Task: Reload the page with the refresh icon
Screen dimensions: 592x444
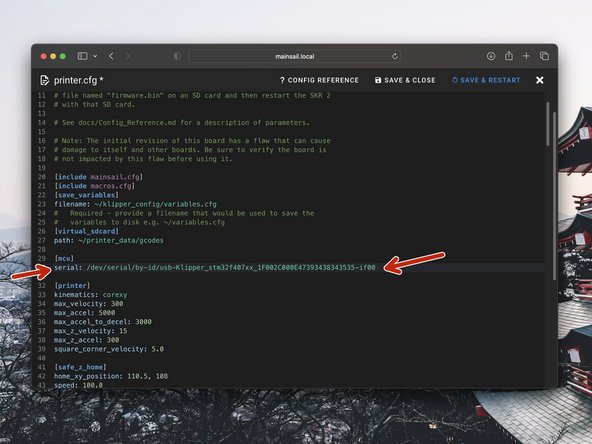Action: [395, 56]
